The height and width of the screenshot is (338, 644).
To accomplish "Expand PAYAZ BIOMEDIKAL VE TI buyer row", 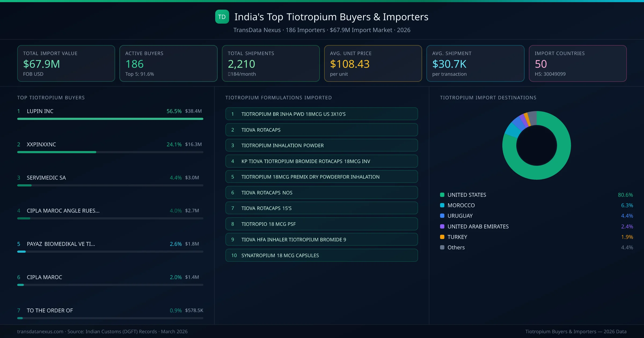I will point(61,244).
